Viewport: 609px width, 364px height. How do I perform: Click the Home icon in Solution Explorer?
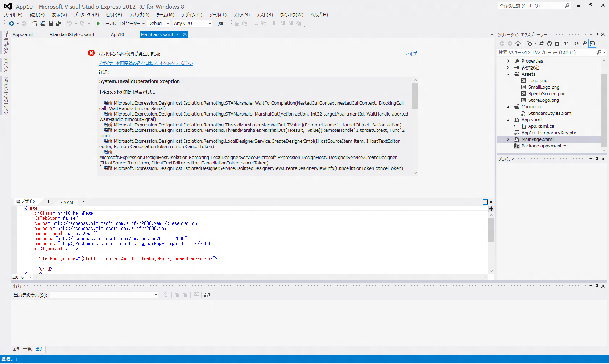(x=518, y=43)
